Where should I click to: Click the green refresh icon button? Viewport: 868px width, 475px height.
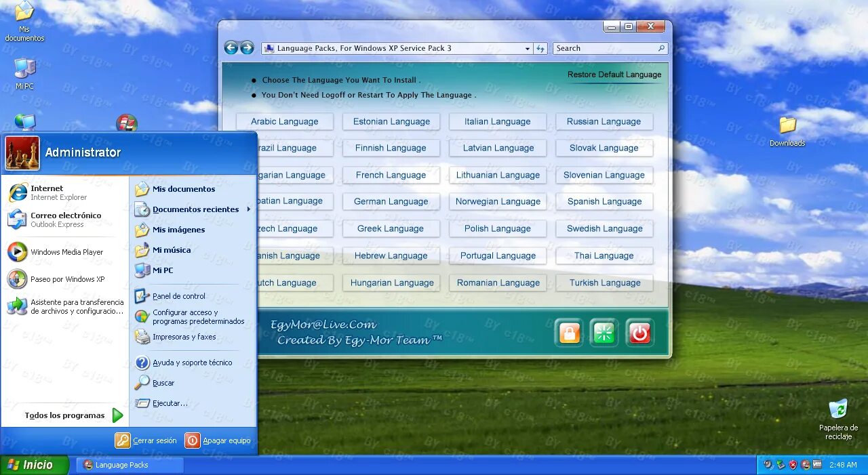pyautogui.click(x=604, y=333)
